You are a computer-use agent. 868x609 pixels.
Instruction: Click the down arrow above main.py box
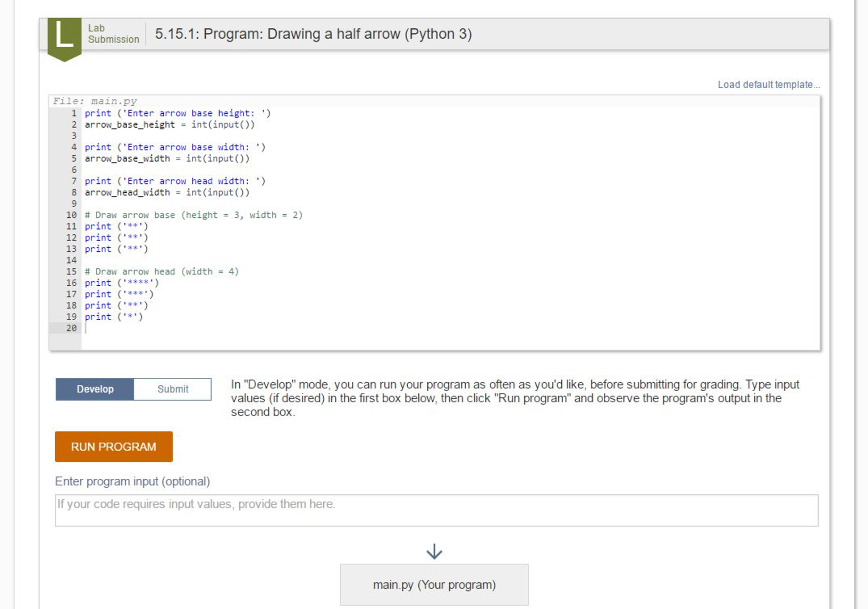(434, 551)
